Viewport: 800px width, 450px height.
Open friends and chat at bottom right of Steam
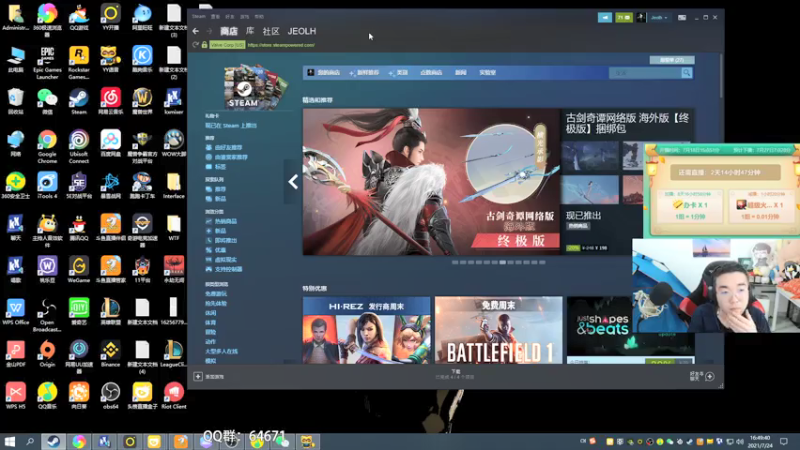click(x=703, y=376)
